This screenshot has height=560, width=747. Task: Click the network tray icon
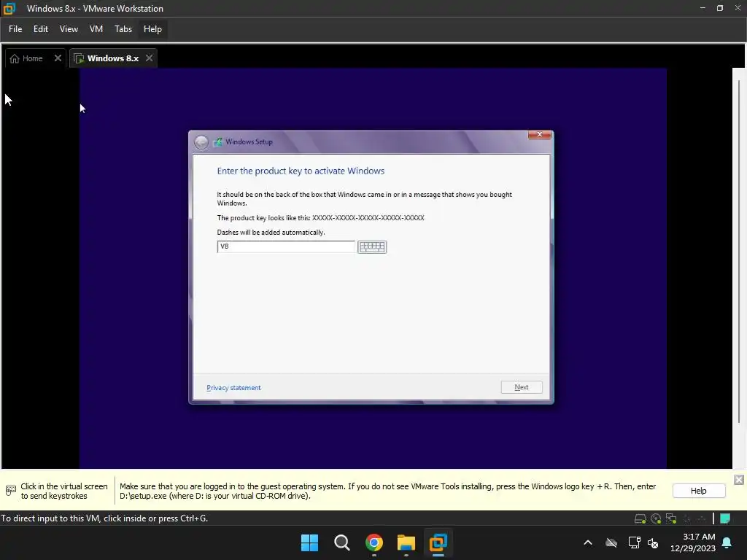coord(634,542)
